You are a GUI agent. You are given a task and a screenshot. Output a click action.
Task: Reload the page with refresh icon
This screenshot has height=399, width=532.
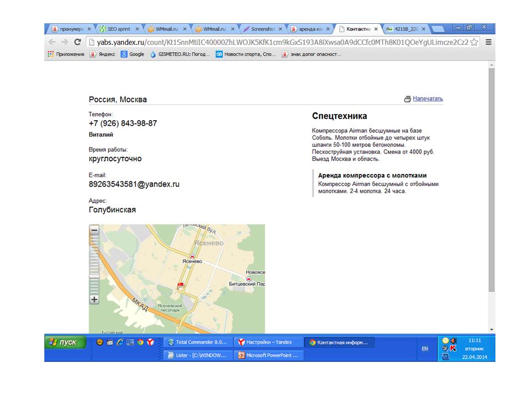pyautogui.click(x=78, y=42)
